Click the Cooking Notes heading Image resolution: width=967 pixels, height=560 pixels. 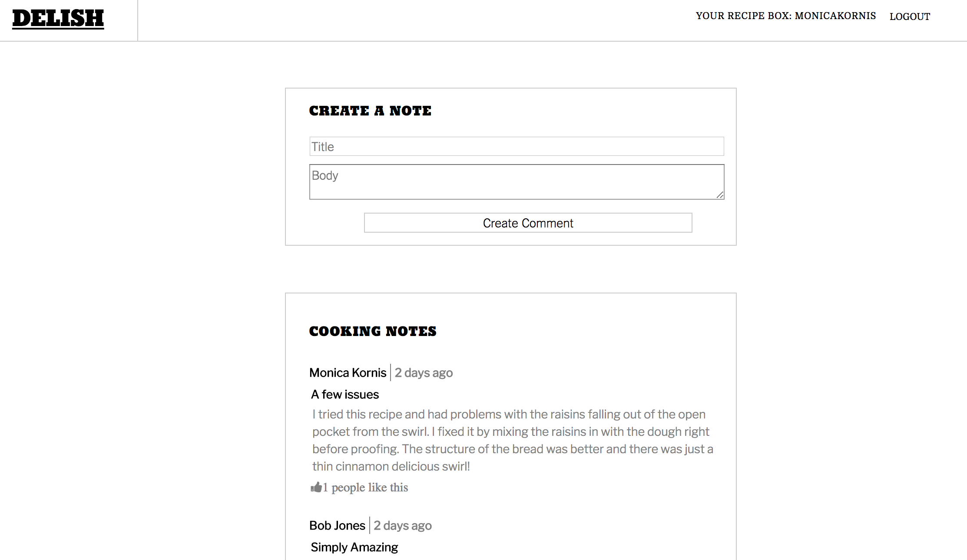(x=373, y=331)
